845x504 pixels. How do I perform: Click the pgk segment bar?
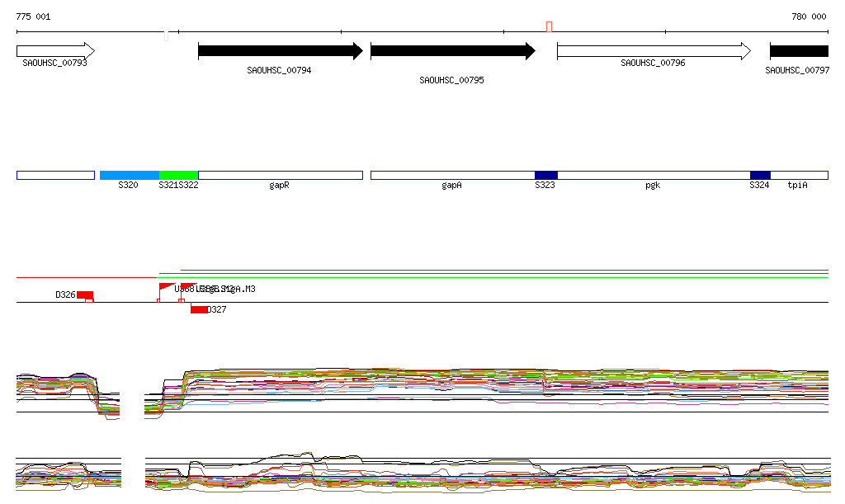point(653,175)
